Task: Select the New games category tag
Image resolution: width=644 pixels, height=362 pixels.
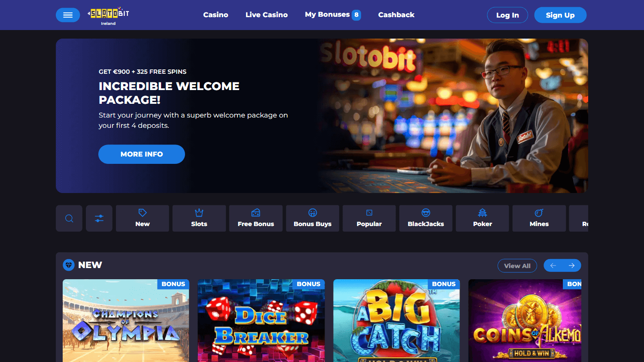Action: point(143,218)
